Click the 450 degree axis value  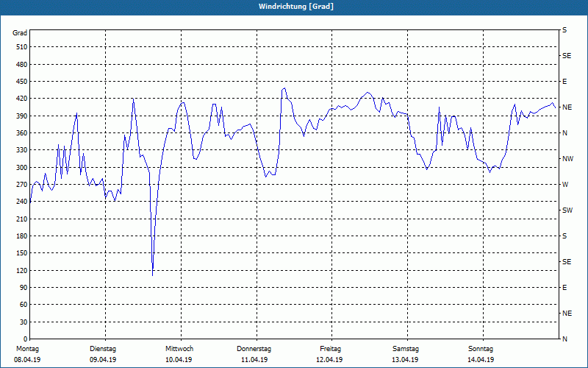tap(21, 82)
